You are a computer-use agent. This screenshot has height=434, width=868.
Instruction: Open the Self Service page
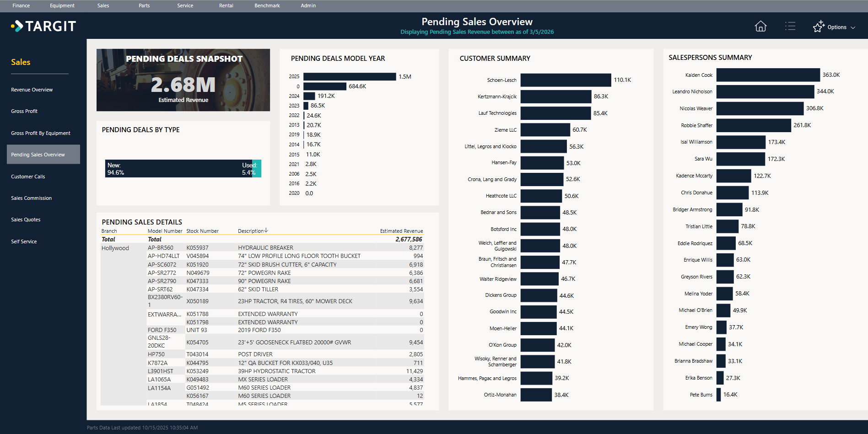click(23, 241)
